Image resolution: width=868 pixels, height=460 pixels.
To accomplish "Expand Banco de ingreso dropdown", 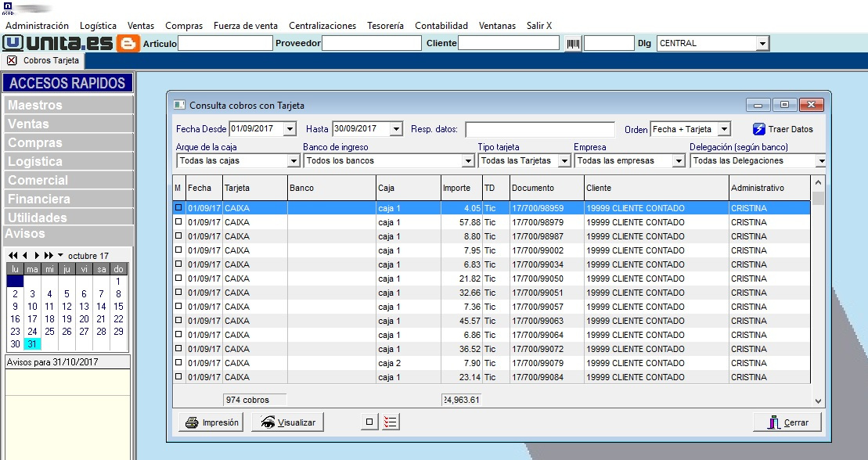I will click(468, 160).
